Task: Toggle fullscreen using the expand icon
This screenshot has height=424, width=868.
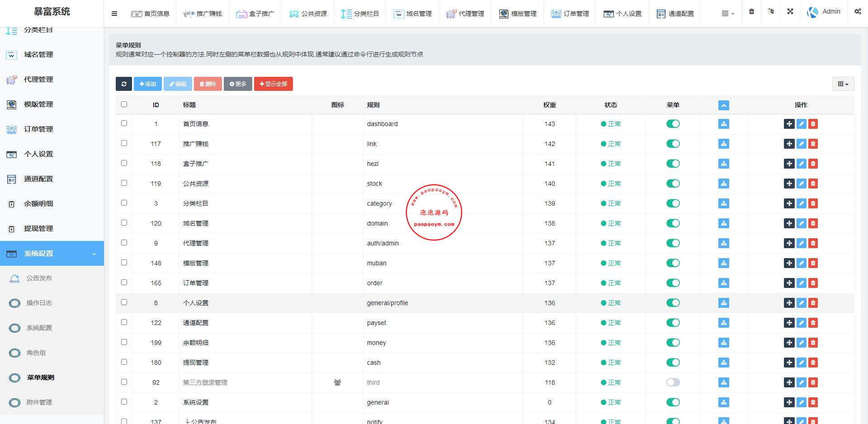Action: 790,11
